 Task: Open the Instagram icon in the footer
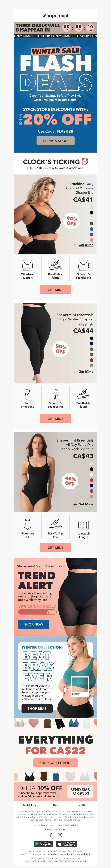60,835
